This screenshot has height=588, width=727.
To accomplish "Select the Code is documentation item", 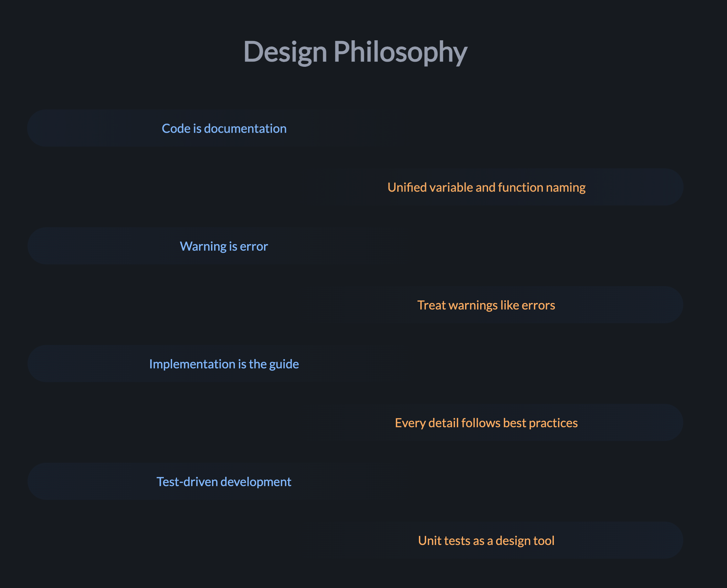I will (x=224, y=128).
